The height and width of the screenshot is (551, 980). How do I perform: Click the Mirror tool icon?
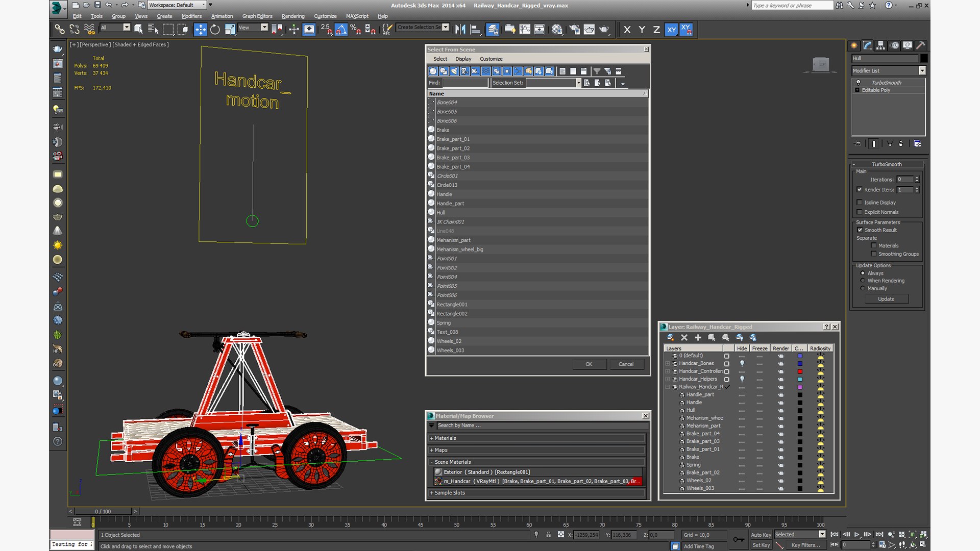pyautogui.click(x=460, y=30)
